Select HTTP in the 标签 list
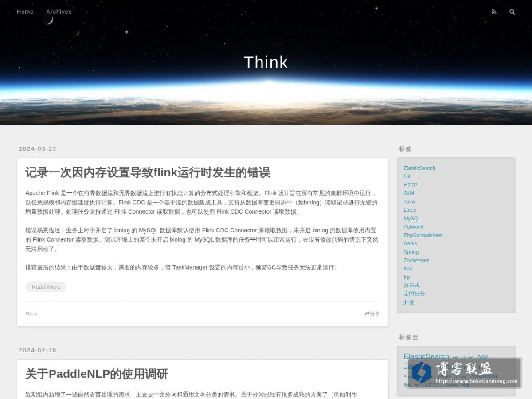 [x=410, y=184]
